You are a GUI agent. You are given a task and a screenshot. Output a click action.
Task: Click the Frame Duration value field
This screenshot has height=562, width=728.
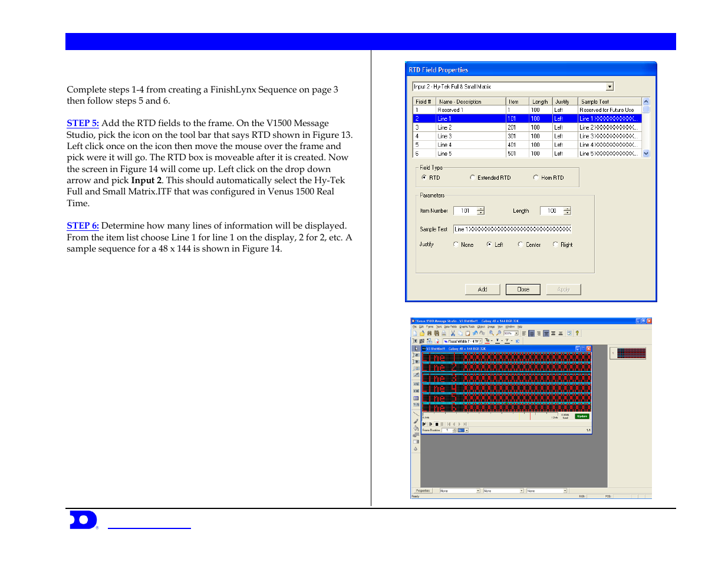tap(447, 430)
